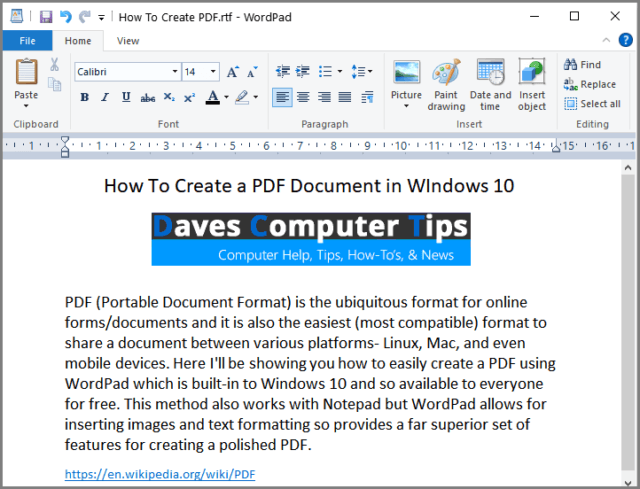This screenshot has width=640, height=489.
Task: Open the font size dropdown arrow
Action: pyautogui.click(x=213, y=72)
